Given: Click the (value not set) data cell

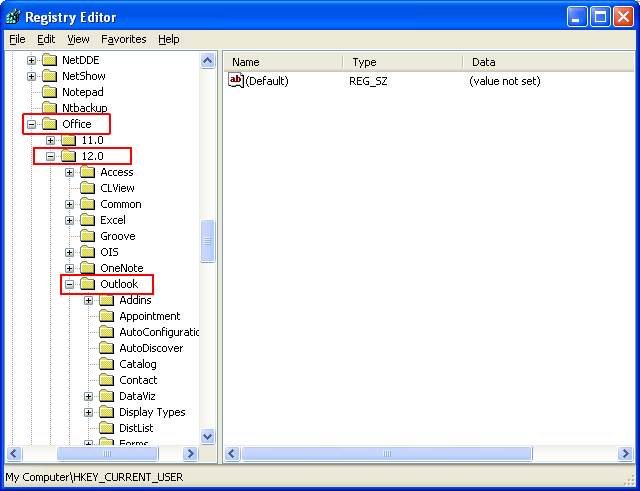Looking at the screenshot, I should 504,81.
